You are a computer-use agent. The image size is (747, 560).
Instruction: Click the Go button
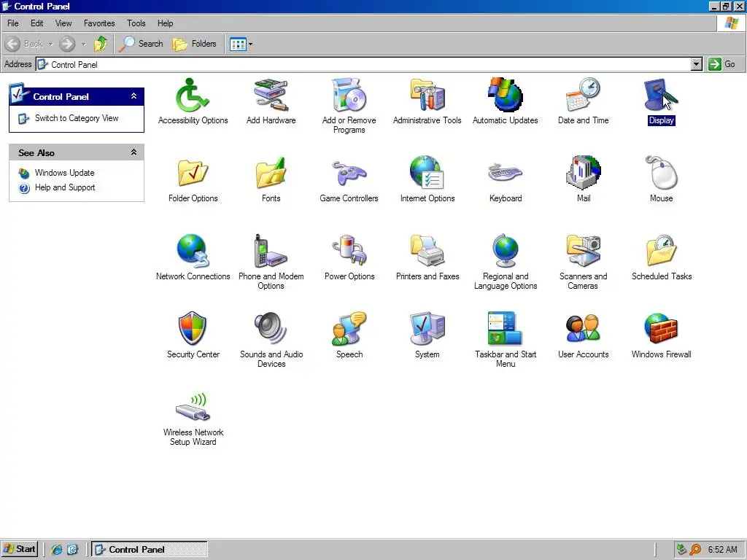tap(723, 64)
